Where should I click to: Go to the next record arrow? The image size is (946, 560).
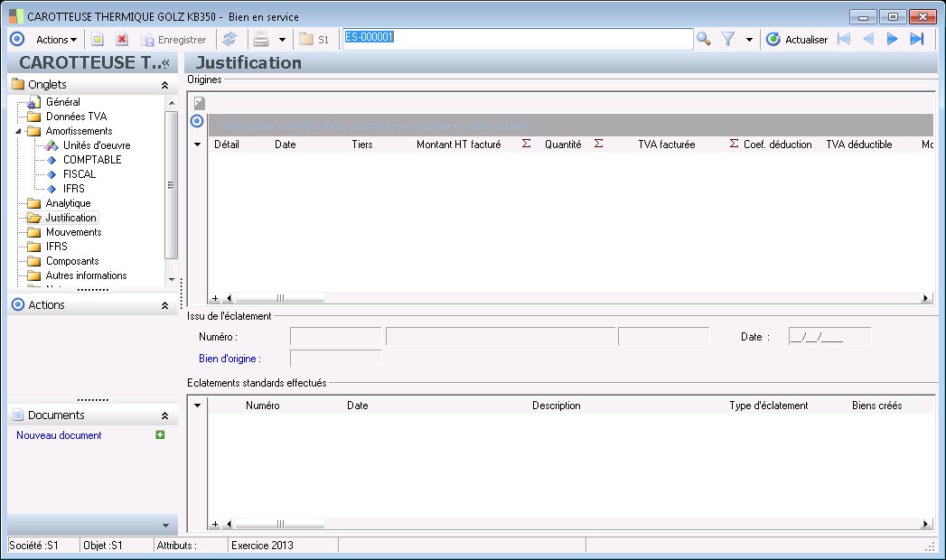pos(893,40)
